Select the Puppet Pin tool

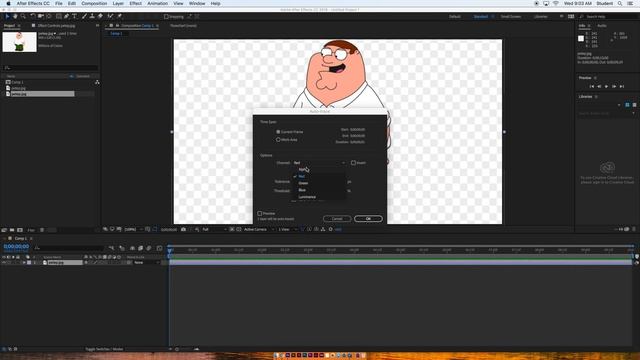tap(120, 16)
